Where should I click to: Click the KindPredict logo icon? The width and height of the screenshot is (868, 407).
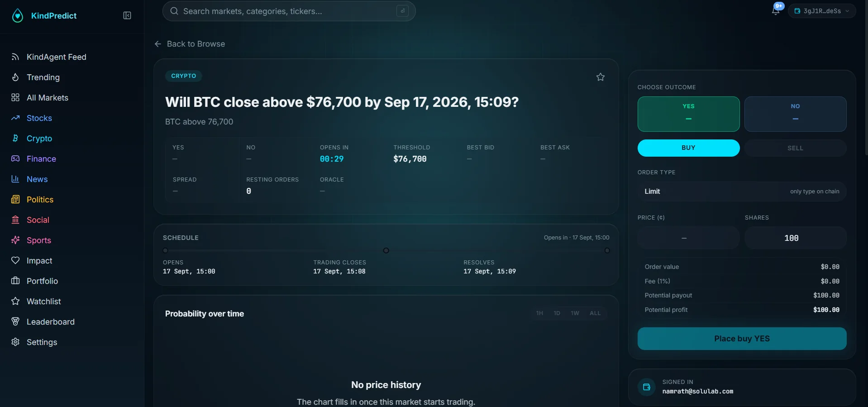click(17, 16)
